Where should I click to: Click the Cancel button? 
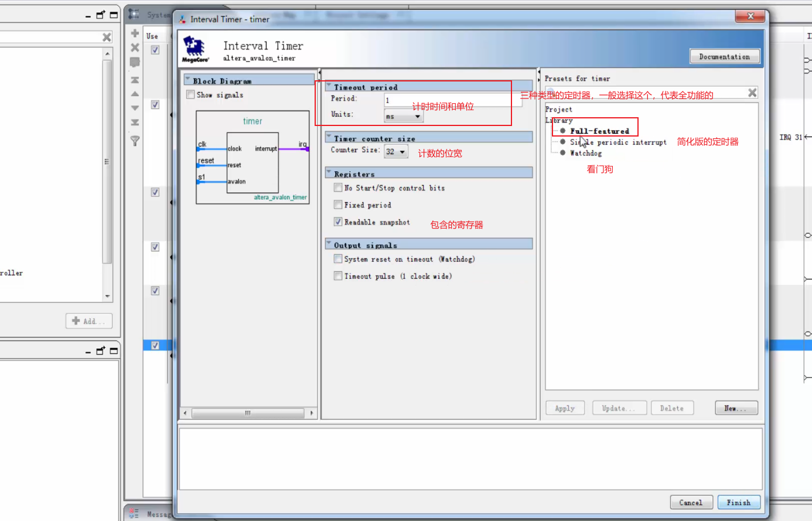(x=691, y=502)
